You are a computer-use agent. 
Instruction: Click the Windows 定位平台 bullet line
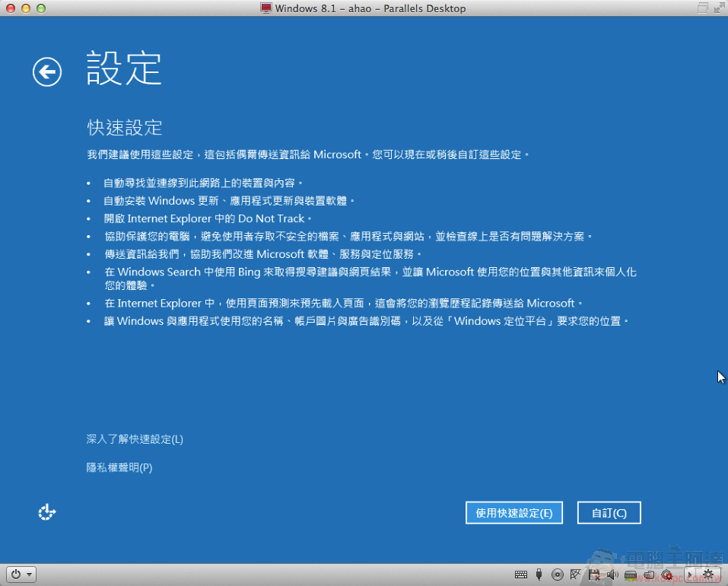click(x=366, y=321)
